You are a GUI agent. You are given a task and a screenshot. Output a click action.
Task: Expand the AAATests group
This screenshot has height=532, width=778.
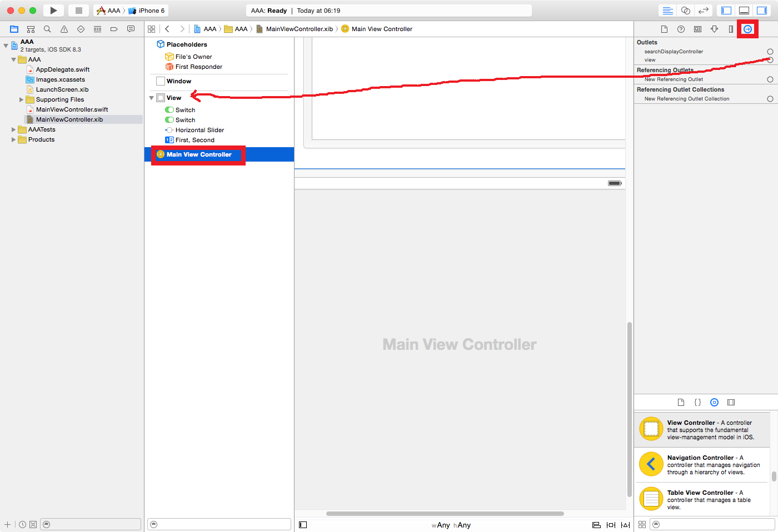[13, 129]
